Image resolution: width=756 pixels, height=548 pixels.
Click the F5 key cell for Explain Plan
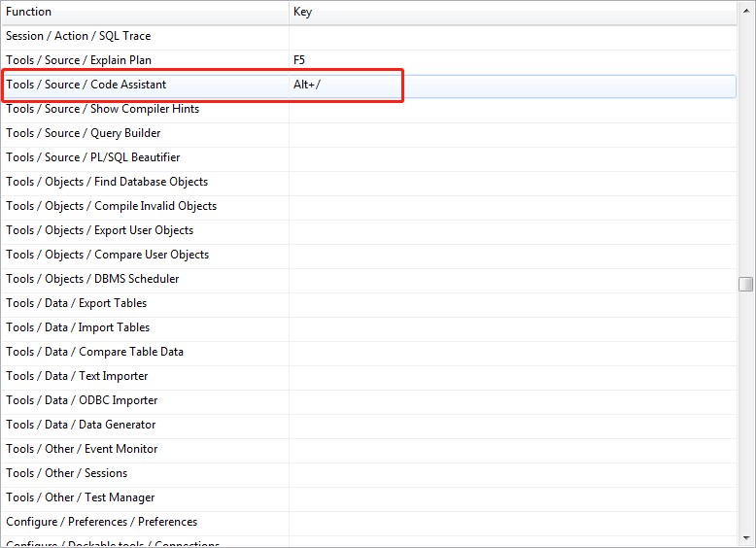[x=513, y=60]
